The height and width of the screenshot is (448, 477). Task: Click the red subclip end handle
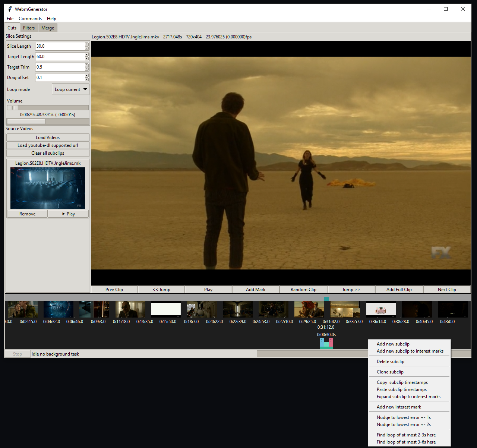(331, 343)
